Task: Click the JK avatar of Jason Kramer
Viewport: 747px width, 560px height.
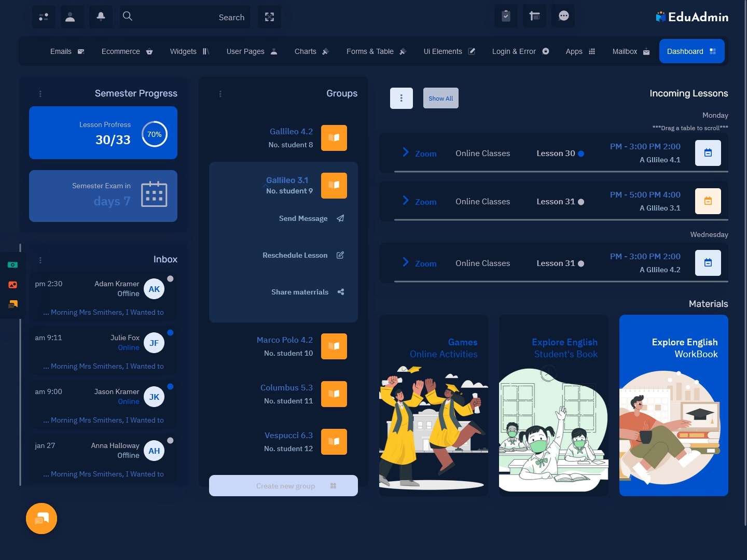Action: pos(154,397)
